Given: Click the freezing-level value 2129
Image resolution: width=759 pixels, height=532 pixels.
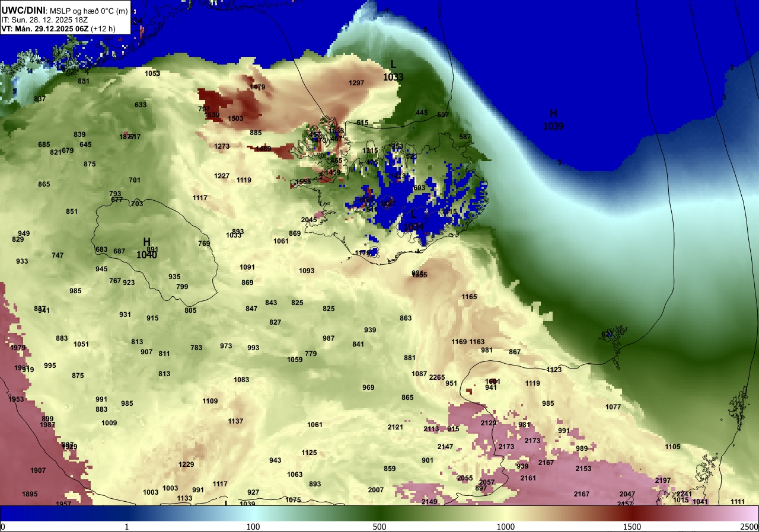Looking at the screenshot, I should point(489,423).
